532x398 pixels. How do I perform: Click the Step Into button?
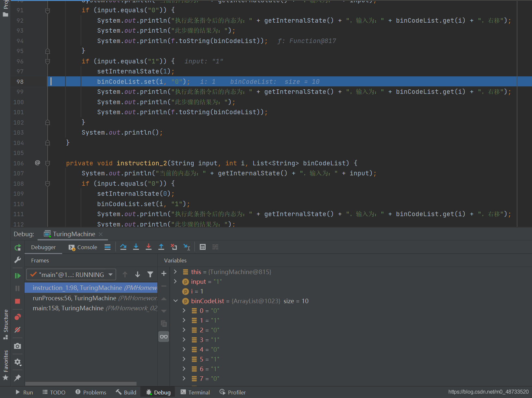coord(136,247)
